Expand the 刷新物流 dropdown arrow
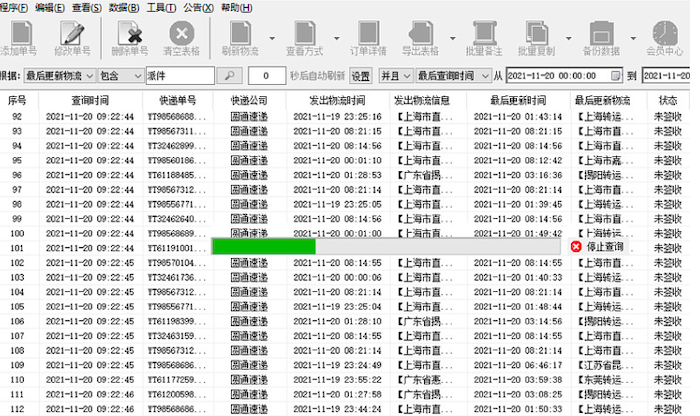This screenshot has width=700, height=416. pyautogui.click(x=272, y=38)
